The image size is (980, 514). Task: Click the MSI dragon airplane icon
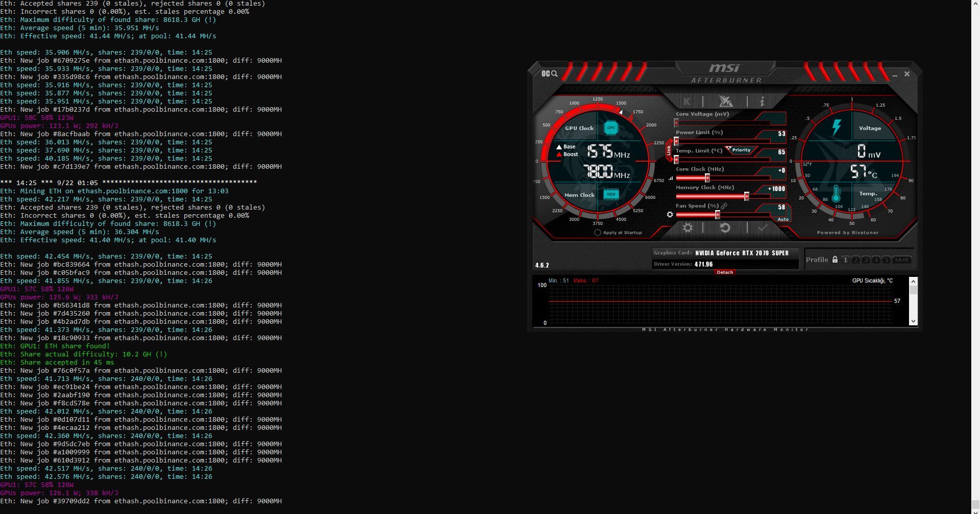click(725, 101)
